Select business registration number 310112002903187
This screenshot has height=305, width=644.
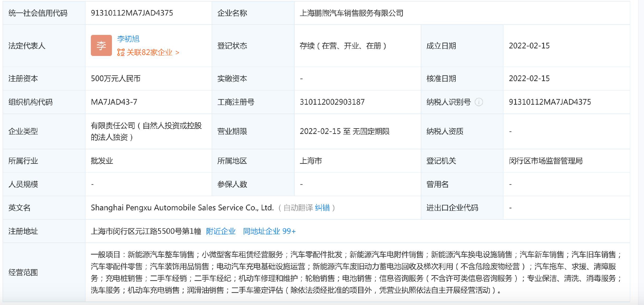[332, 102]
